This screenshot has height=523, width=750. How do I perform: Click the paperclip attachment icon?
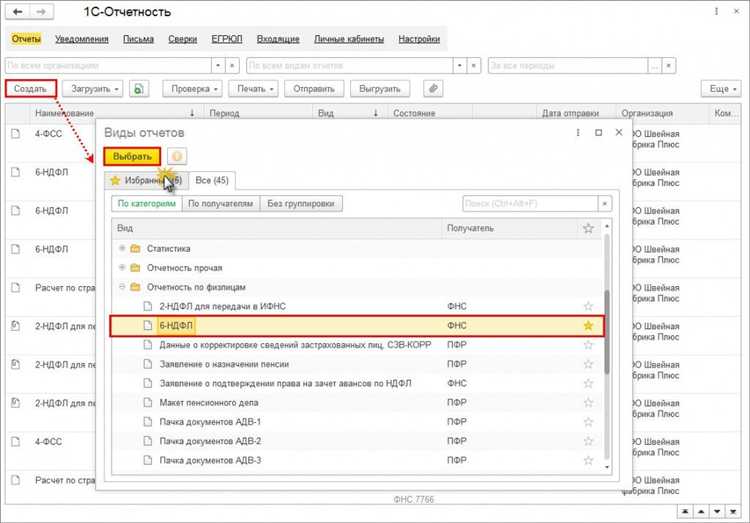point(433,89)
